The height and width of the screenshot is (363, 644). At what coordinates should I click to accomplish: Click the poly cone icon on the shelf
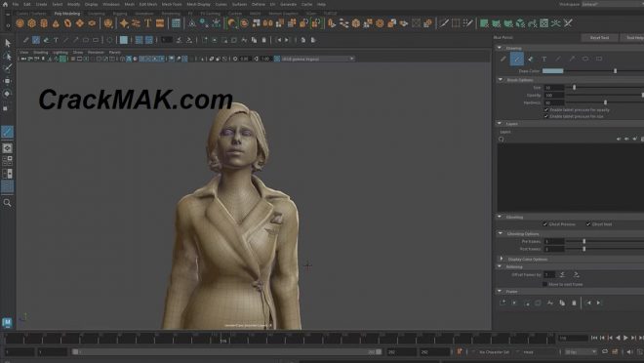pos(56,23)
